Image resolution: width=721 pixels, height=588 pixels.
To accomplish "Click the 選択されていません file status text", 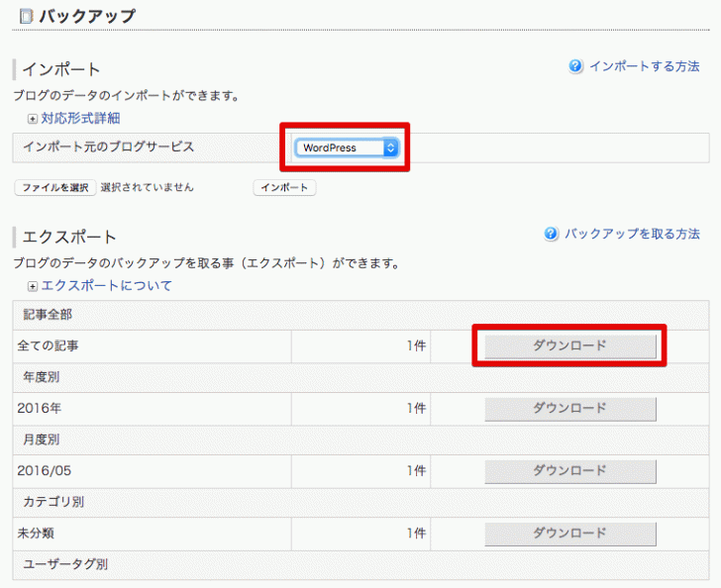I will [147, 187].
